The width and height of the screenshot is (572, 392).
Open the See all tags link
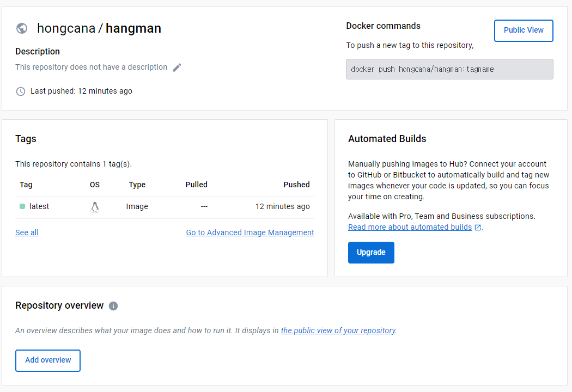click(x=27, y=232)
